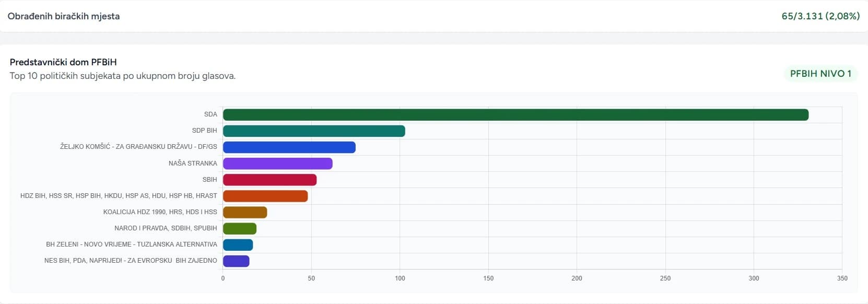This screenshot has height=304, width=868.
Task: Select the blue BH Zeleni bar
Action: coord(238,244)
